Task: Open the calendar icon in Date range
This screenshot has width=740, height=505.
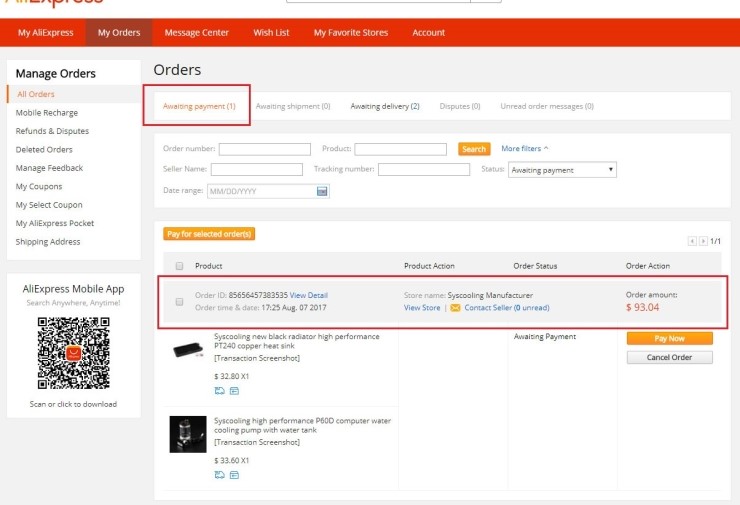Action: pos(322,191)
